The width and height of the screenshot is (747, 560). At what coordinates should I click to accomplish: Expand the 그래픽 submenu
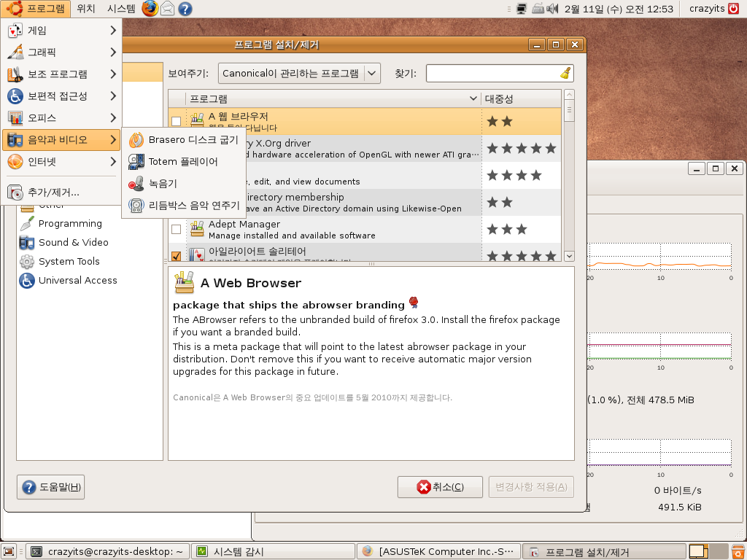[x=61, y=52]
